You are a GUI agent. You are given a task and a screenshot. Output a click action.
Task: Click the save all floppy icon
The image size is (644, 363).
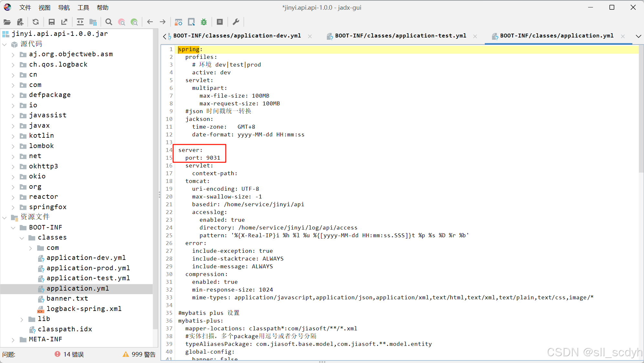click(x=51, y=22)
